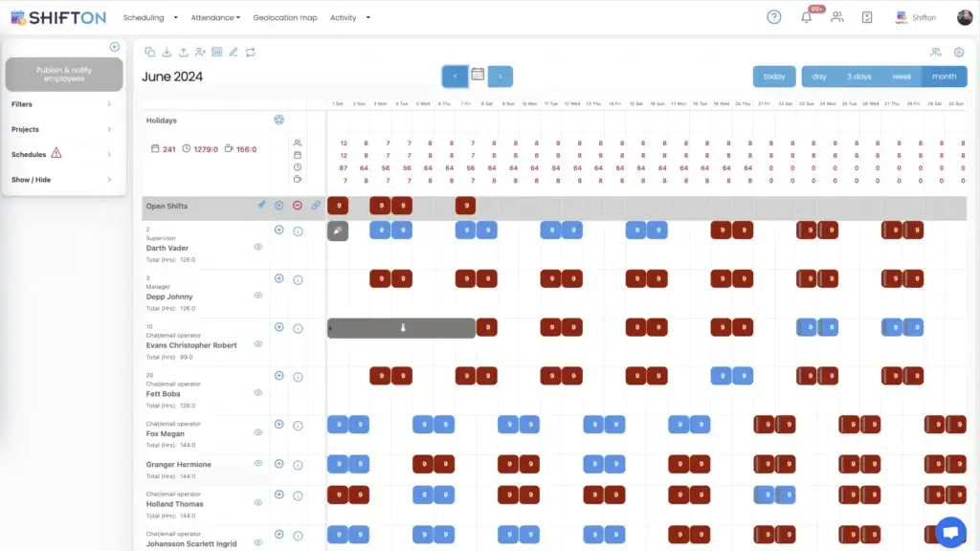The image size is (980, 551).
Task: Open the help question mark icon
Action: pyautogui.click(x=774, y=17)
